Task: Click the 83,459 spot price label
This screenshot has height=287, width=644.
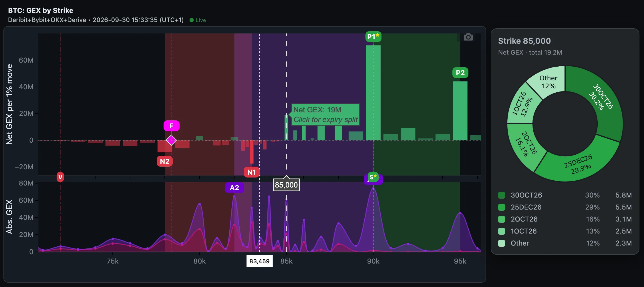Action: (x=259, y=261)
